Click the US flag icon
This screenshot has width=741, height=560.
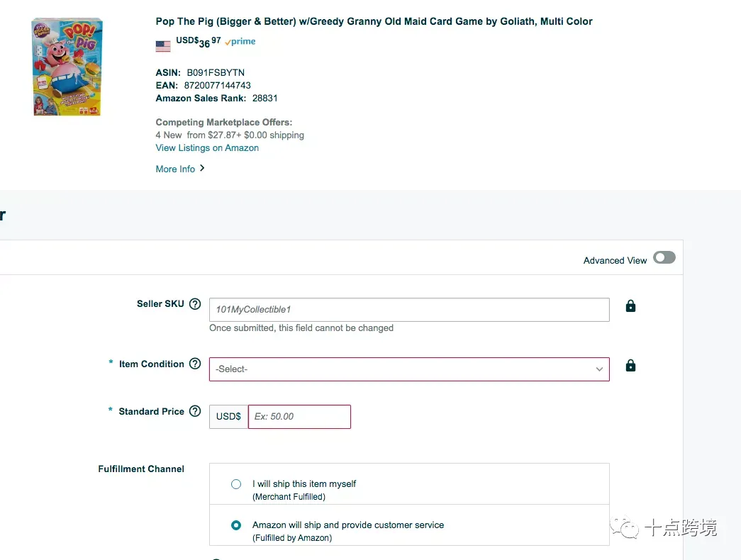[163, 46]
